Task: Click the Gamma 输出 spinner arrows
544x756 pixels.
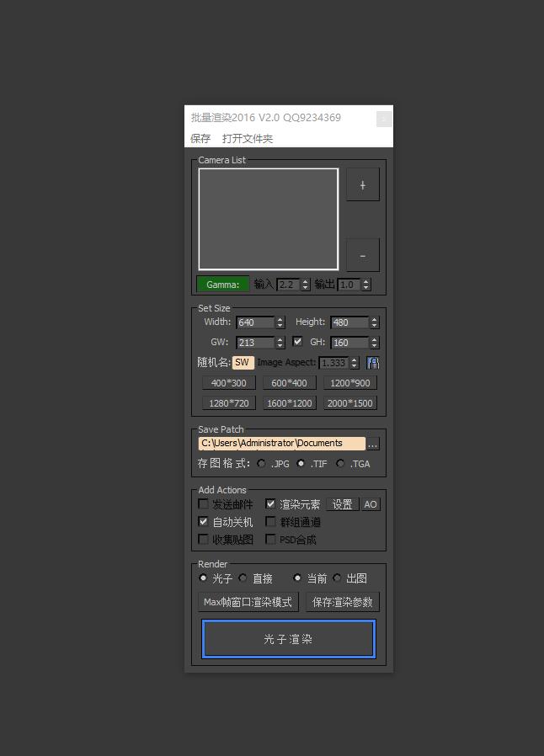Action: [x=366, y=285]
